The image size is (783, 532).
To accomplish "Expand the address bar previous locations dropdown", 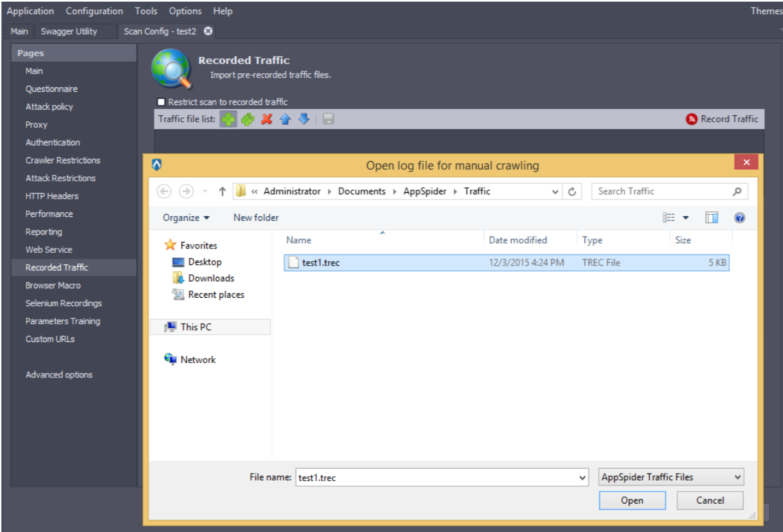I will coord(555,192).
